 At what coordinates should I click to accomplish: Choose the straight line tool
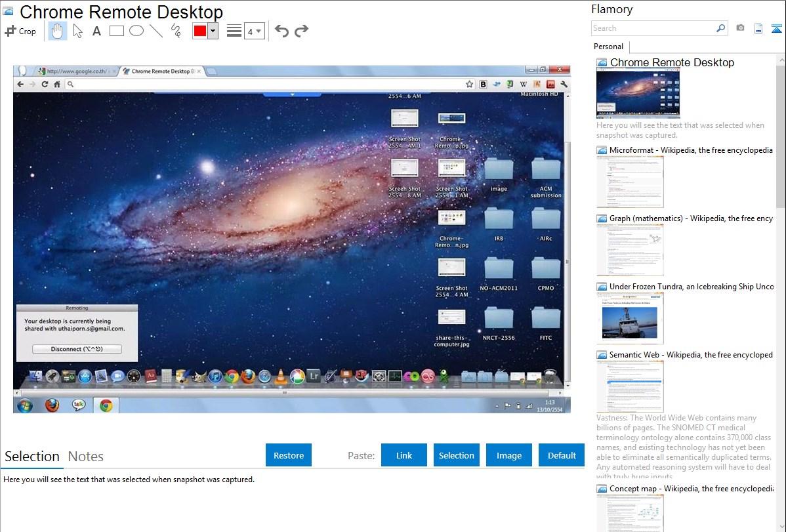pyautogui.click(x=156, y=31)
